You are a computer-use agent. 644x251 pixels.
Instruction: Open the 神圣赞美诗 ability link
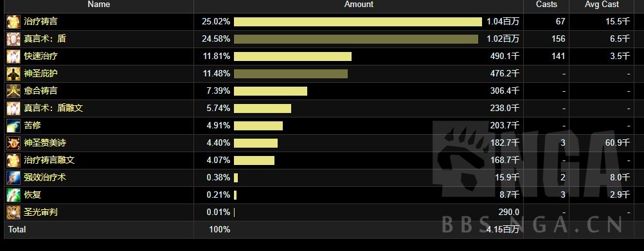[x=45, y=143]
